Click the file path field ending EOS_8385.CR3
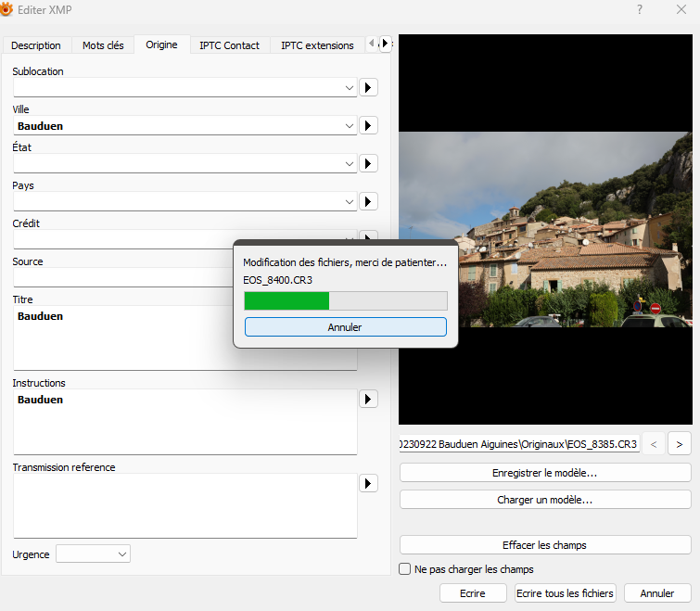Image resolution: width=700 pixels, height=611 pixels. point(519,444)
